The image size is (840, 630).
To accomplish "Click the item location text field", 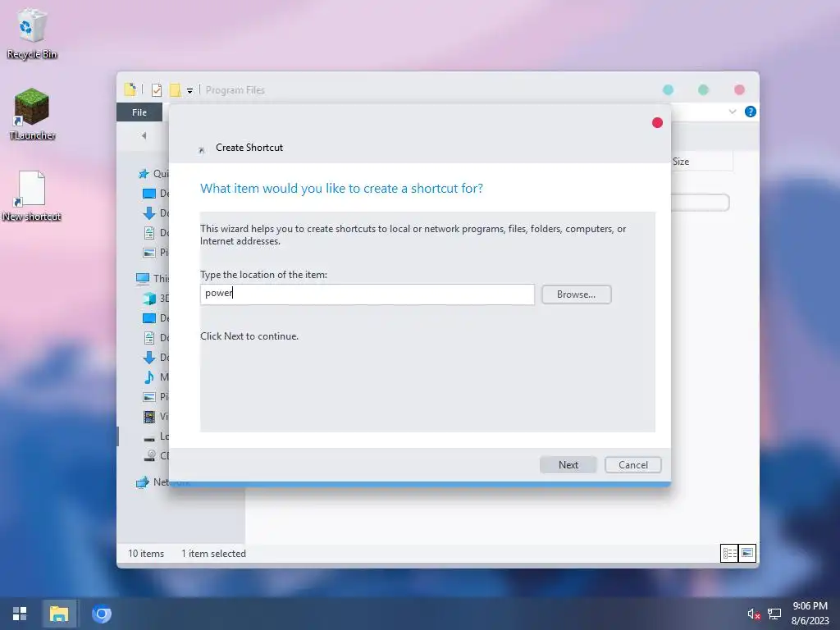I will [x=367, y=294].
